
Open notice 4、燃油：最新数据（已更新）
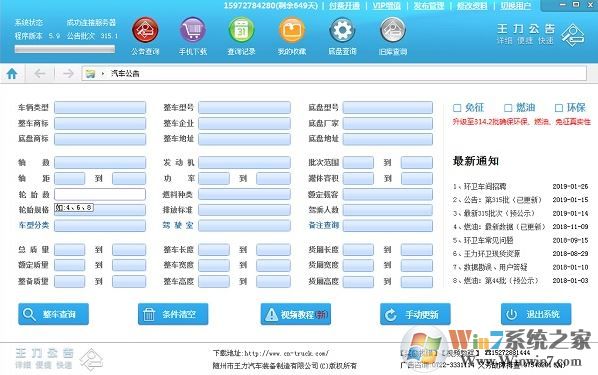point(499,227)
